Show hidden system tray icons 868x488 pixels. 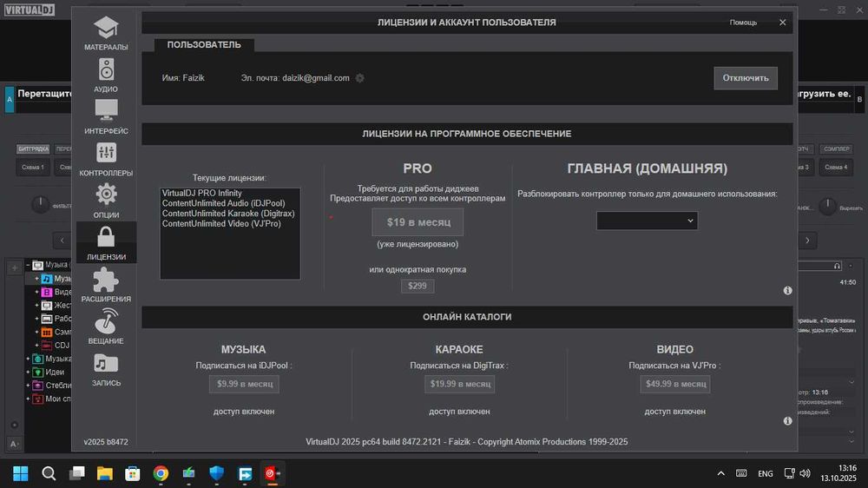pyautogui.click(x=720, y=473)
